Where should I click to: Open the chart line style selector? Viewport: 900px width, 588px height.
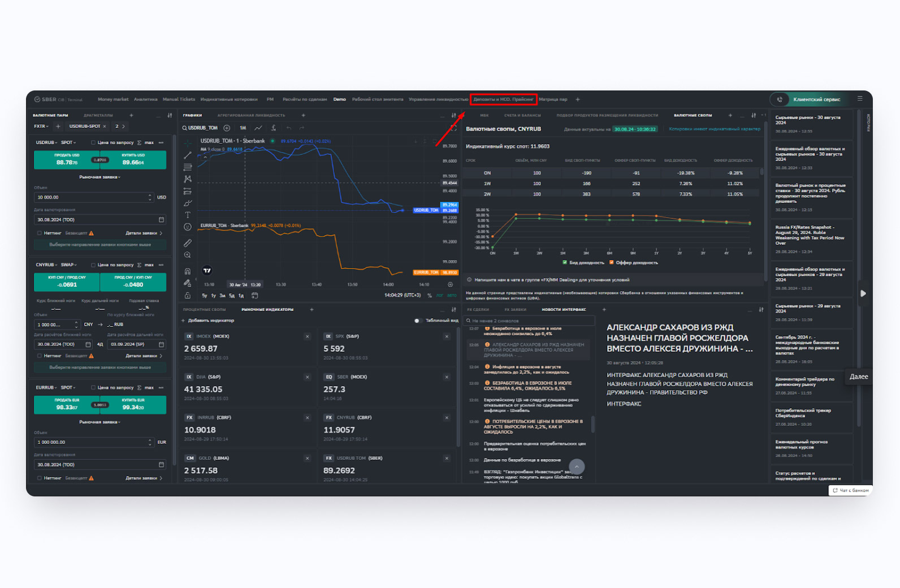258,128
